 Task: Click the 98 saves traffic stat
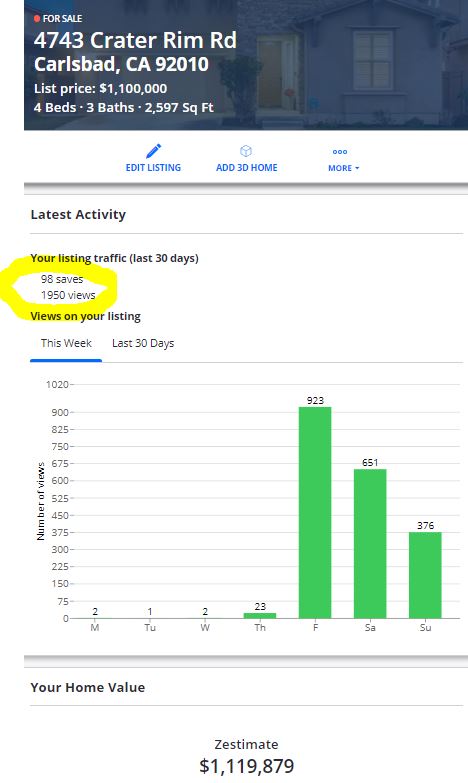(62, 279)
